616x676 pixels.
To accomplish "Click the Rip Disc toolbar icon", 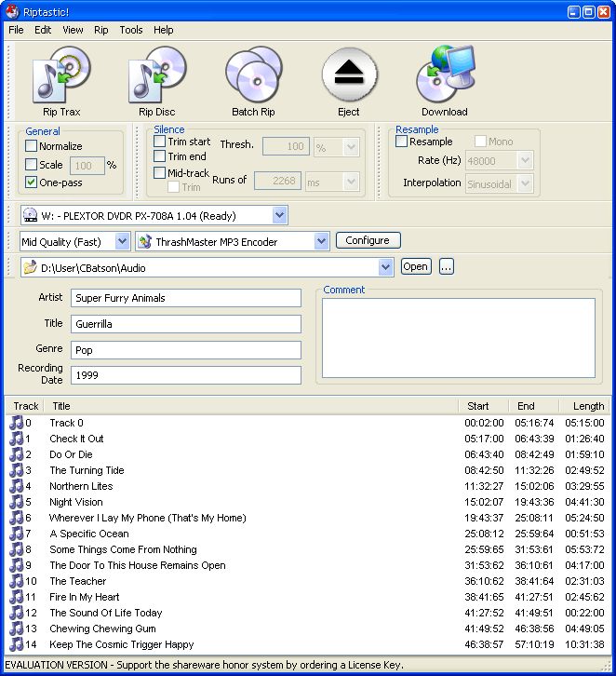I will click(157, 74).
